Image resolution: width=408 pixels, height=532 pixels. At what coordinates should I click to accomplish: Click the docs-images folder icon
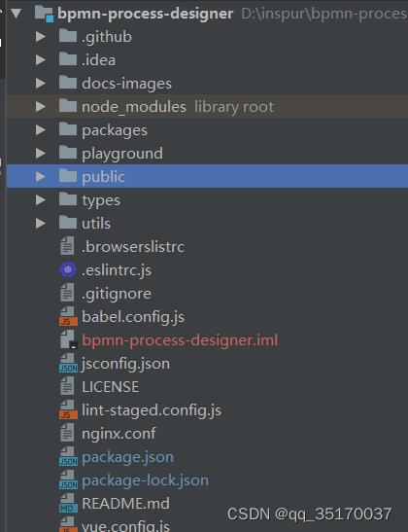(x=68, y=83)
